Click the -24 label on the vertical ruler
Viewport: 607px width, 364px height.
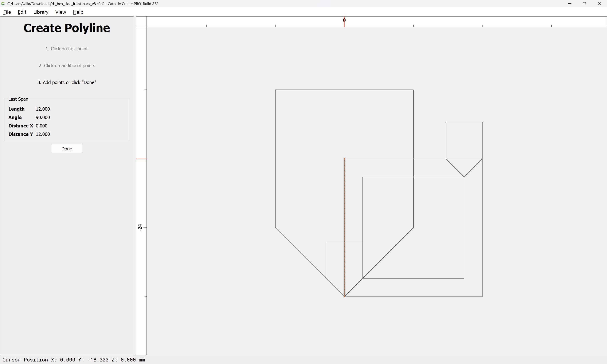(140, 227)
